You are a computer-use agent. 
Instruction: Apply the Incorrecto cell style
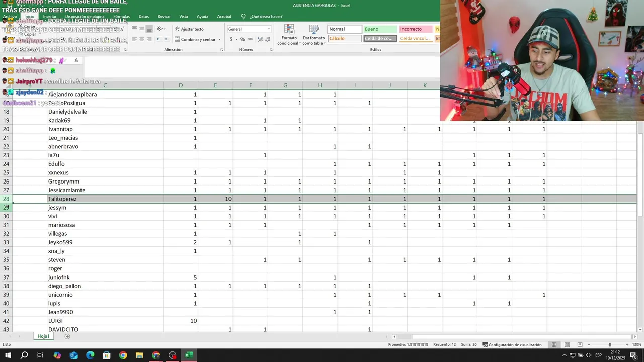pos(416,29)
